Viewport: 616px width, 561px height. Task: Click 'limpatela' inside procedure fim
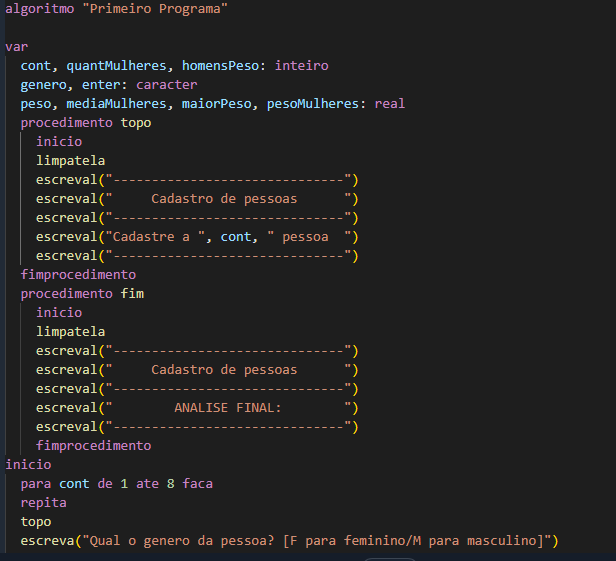coord(70,332)
